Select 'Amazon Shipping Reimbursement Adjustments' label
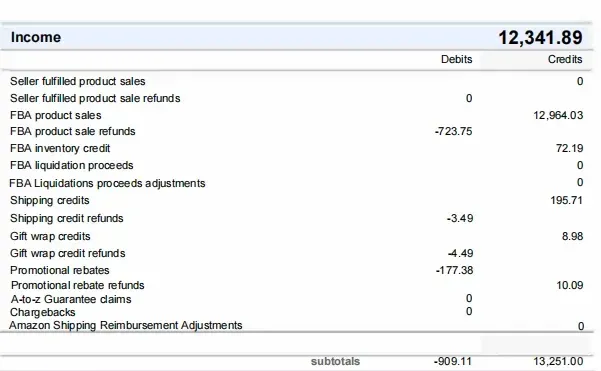601x371 pixels. coord(126,325)
